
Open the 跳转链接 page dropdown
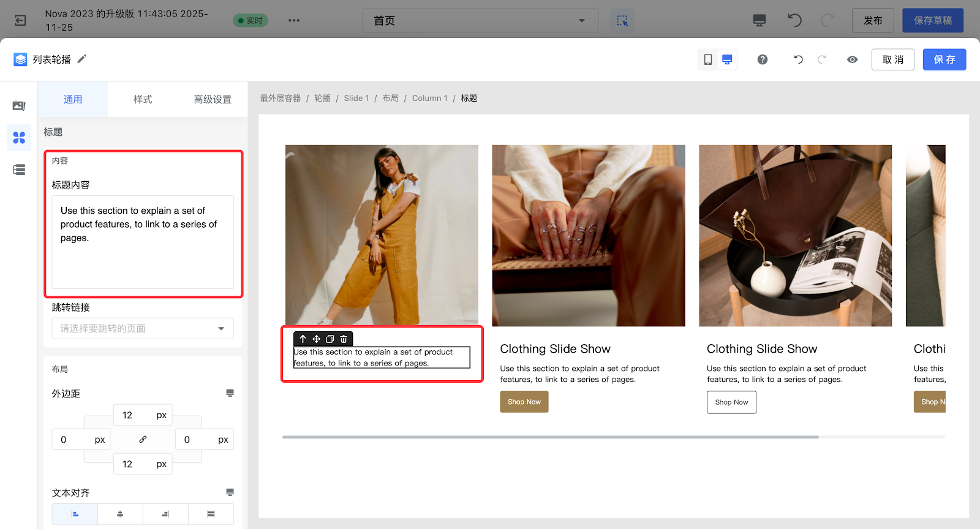(x=143, y=329)
